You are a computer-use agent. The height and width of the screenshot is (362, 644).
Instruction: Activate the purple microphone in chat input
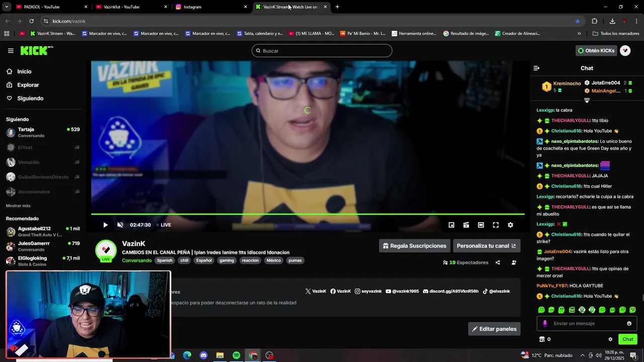(x=545, y=323)
